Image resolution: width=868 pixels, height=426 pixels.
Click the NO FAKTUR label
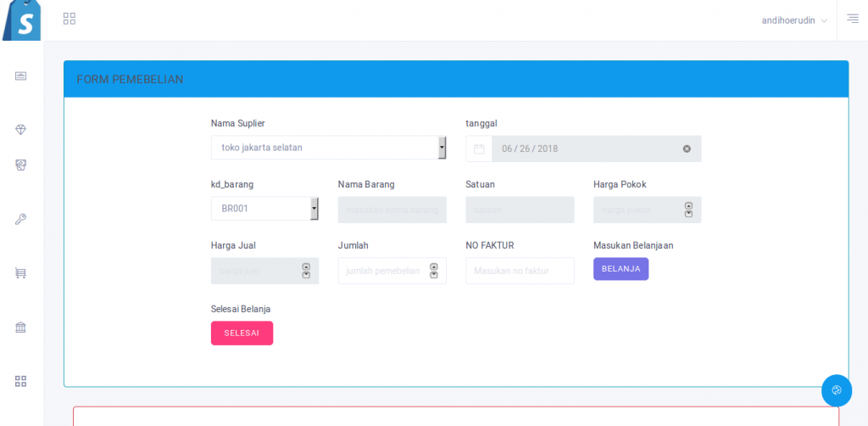click(x=490, y=245)
